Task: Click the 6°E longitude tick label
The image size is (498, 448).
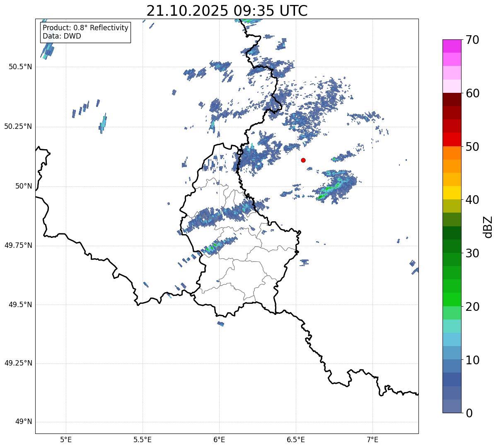Action: 219,439
